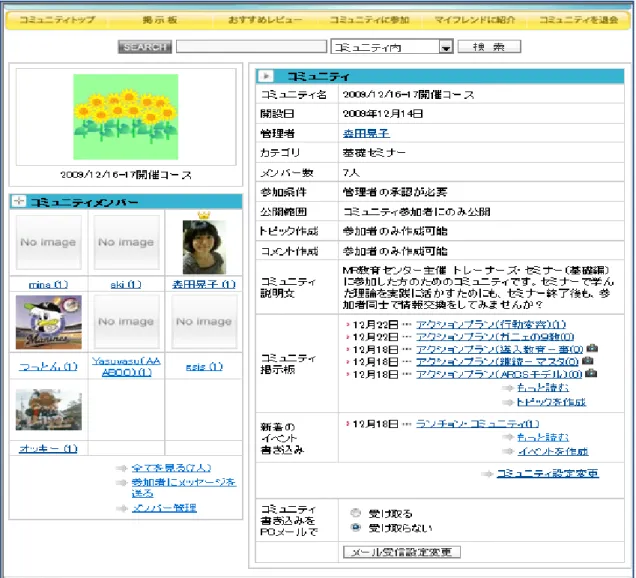
Task: Click コミュニティ参加者にのみ公開 in the 公開範囲 row
Action: pyautogui.click(x=417, y=212)
